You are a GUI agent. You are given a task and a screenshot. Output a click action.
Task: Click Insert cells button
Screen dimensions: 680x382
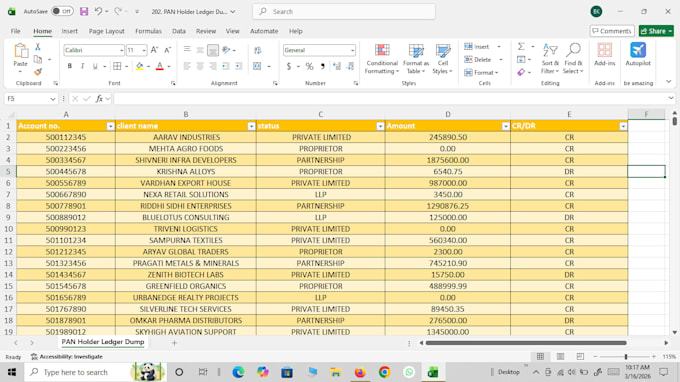coord(477,46)
